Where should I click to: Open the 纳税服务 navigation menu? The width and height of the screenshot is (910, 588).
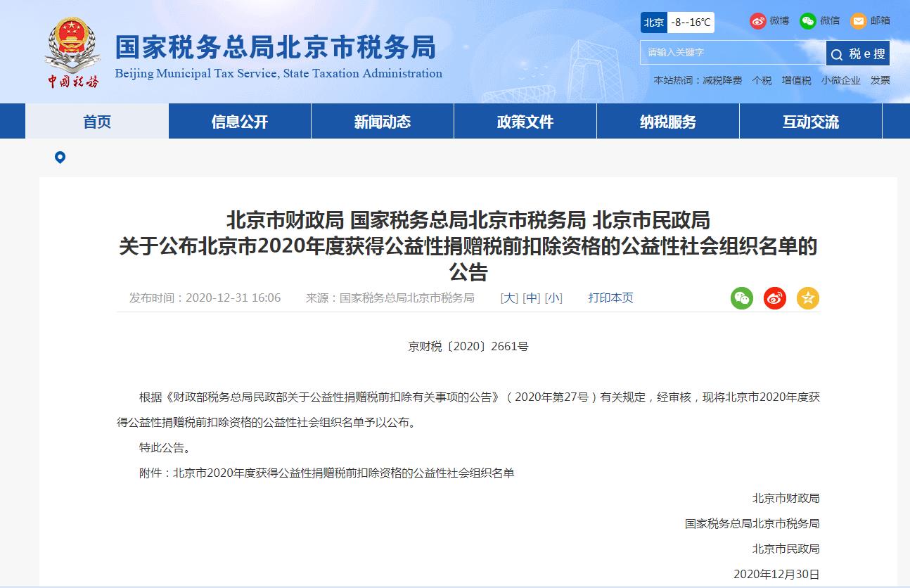[667, 122]
